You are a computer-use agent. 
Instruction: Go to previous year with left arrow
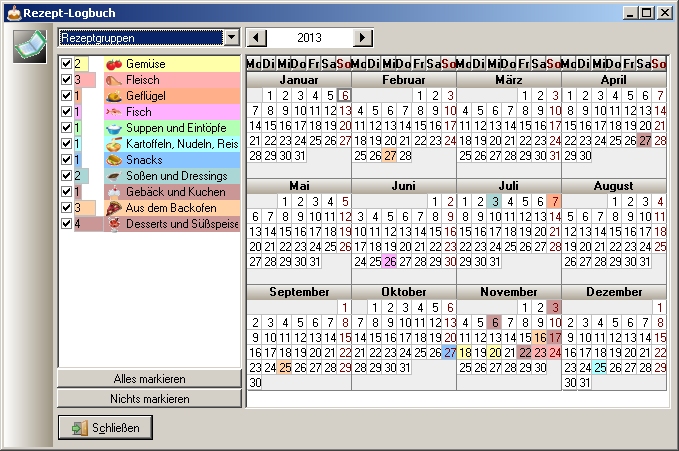[257, 37]
